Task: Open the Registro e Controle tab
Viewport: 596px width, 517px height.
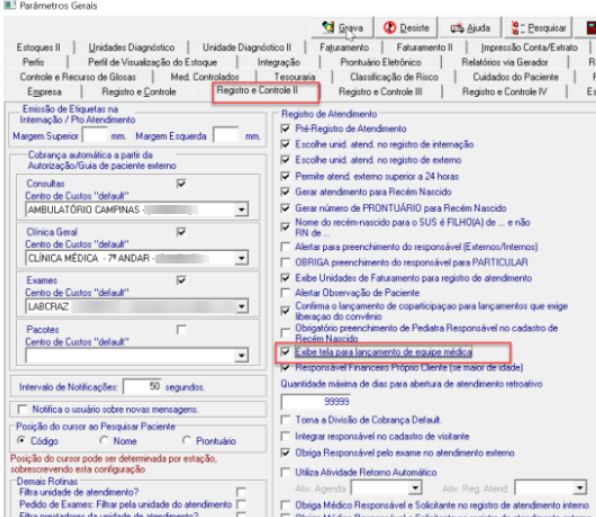Action: (139, 92)
